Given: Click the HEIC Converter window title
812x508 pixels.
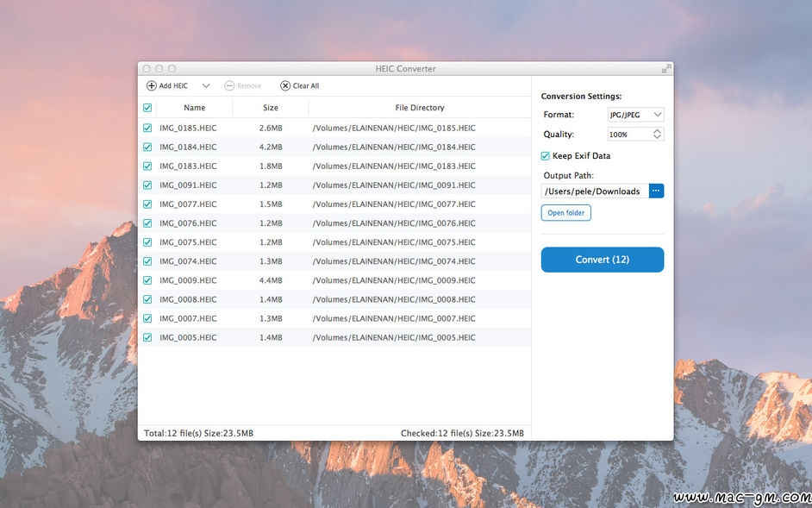Looking at the screenshot, I should pos(405,69).
